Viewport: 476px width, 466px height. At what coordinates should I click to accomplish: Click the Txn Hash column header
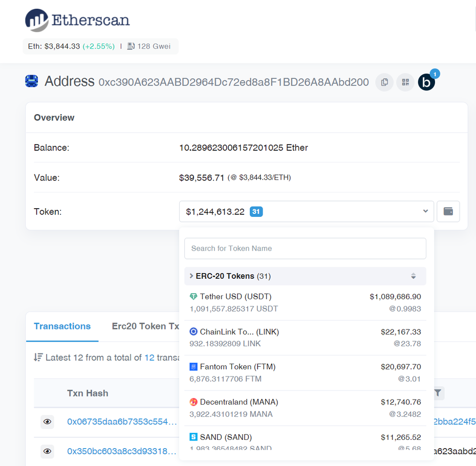pyautogui.click(x=88, y=393)
